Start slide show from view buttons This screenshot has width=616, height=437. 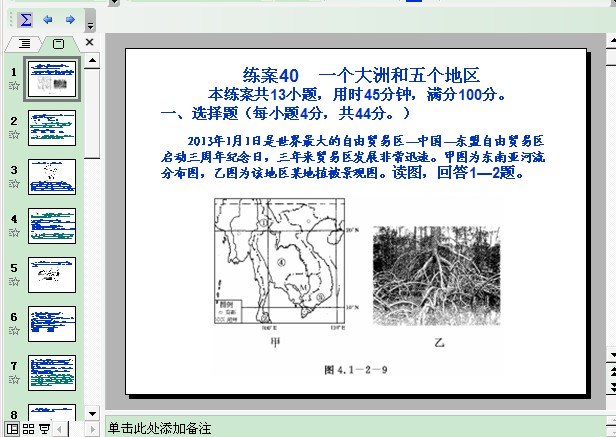pos(44,429)
